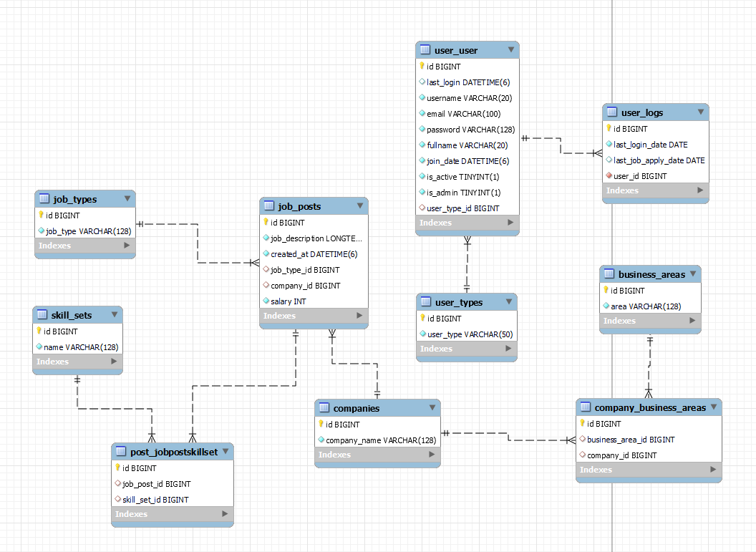Viewport: 756px width, 552px height.
Task: Collapse the companies table header arrow
Action: click(432, 407)
